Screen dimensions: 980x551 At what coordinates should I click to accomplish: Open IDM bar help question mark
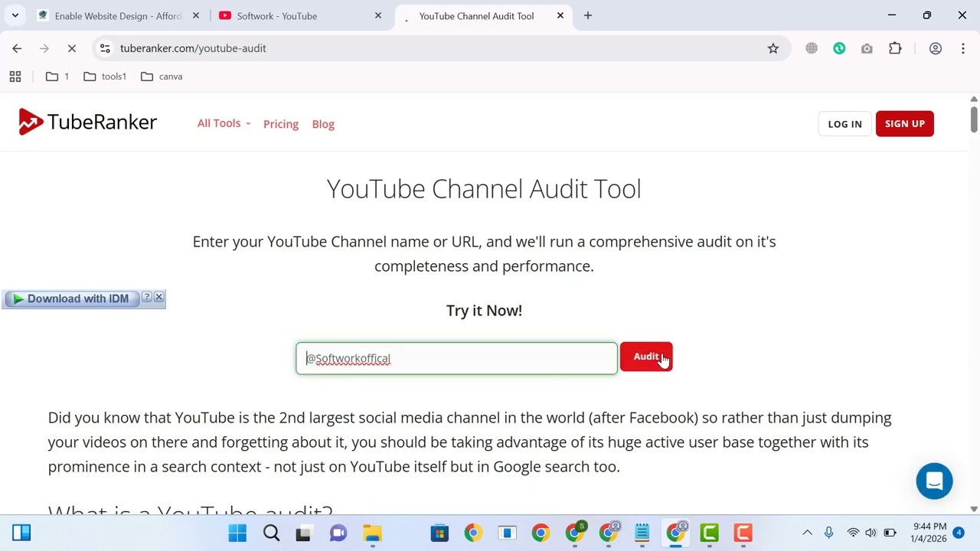147,297
